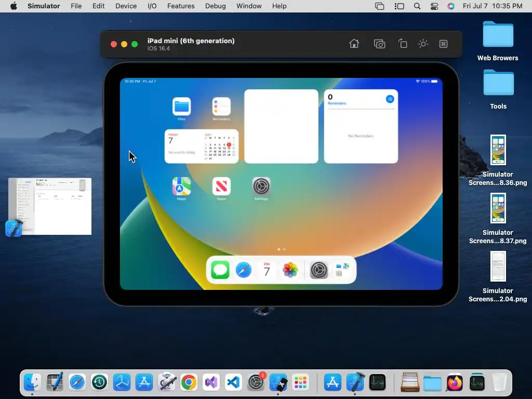The width and height of the screenshot is (532, 399).
Task: Open the Apple menu
Action: (14, 6)
